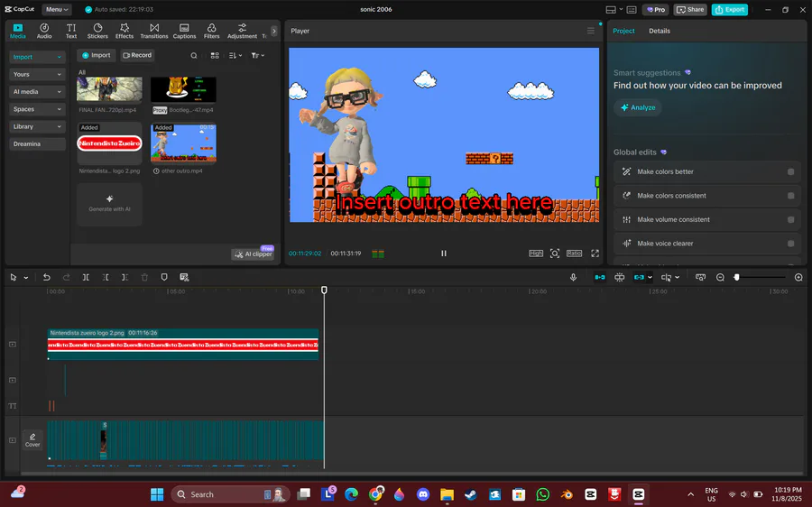The width and height of the screenshot is (812, 507).
Task: Switch to the Details tab
Action: coord(660,31)
